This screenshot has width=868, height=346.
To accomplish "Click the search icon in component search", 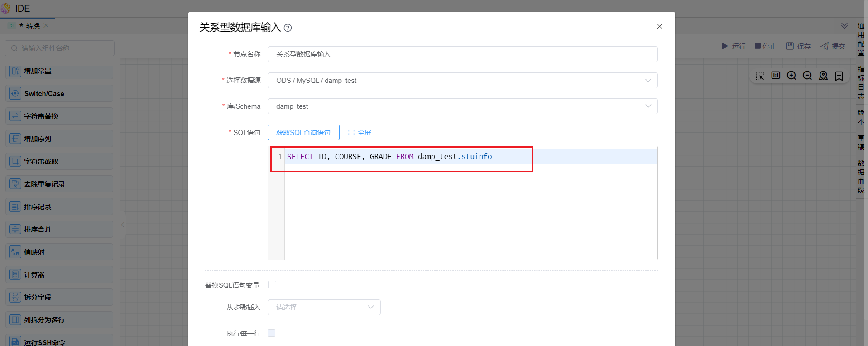I will pos(14,48).
